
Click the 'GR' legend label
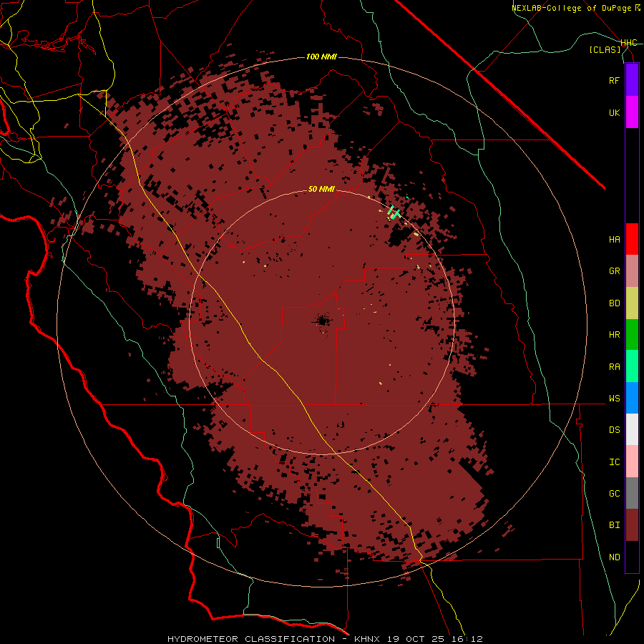(614, 271)
